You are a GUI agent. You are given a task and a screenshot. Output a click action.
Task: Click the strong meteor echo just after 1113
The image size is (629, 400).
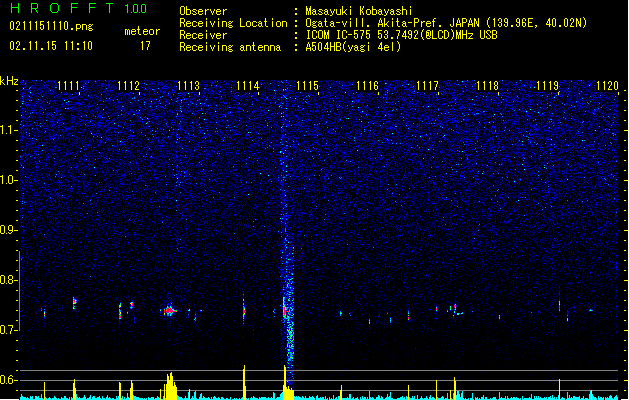tap(170, 310)
